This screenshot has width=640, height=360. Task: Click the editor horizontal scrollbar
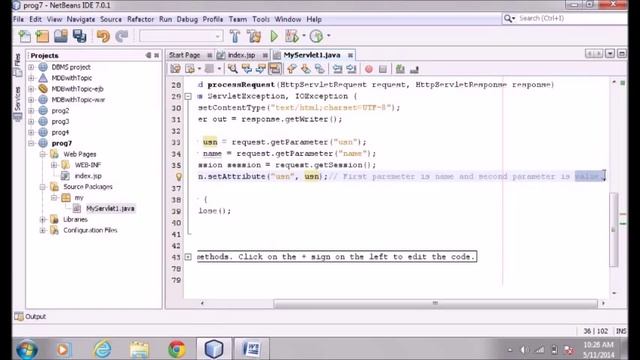[x=435, y=303]
